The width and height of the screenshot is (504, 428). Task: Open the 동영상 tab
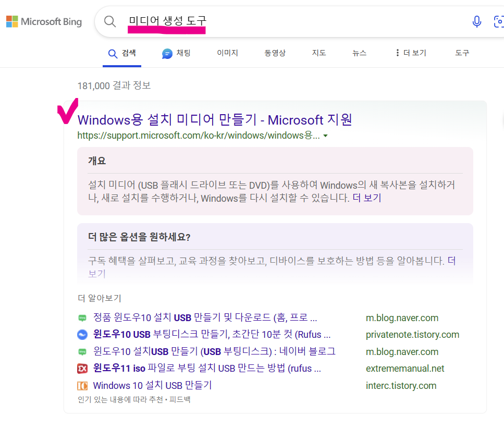point(275,53)
